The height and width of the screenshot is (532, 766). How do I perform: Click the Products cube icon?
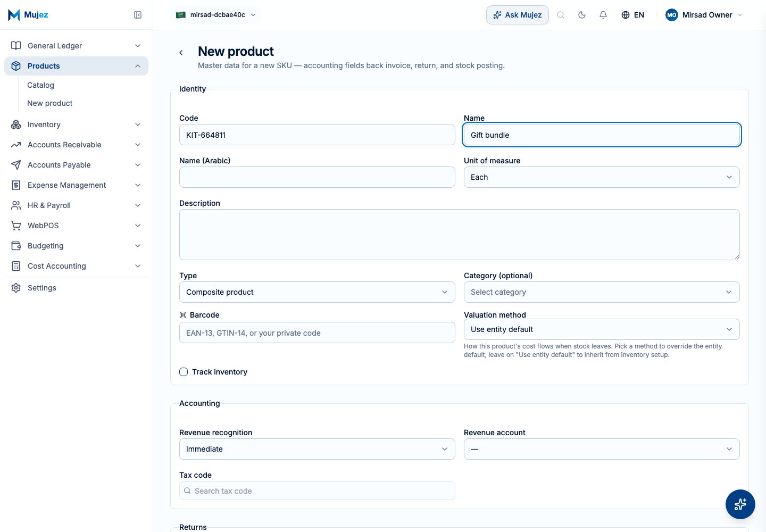point(16,66)
